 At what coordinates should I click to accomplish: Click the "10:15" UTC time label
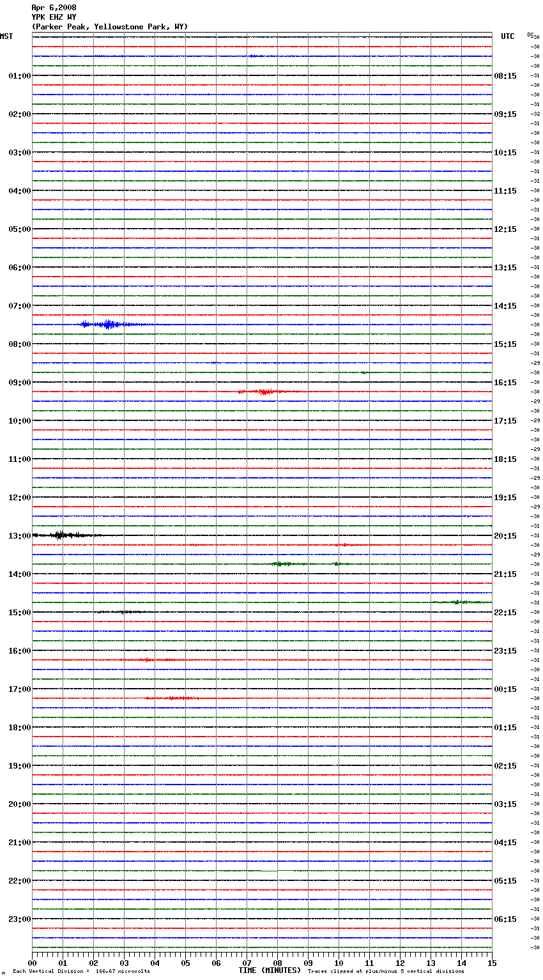(505, 153)
